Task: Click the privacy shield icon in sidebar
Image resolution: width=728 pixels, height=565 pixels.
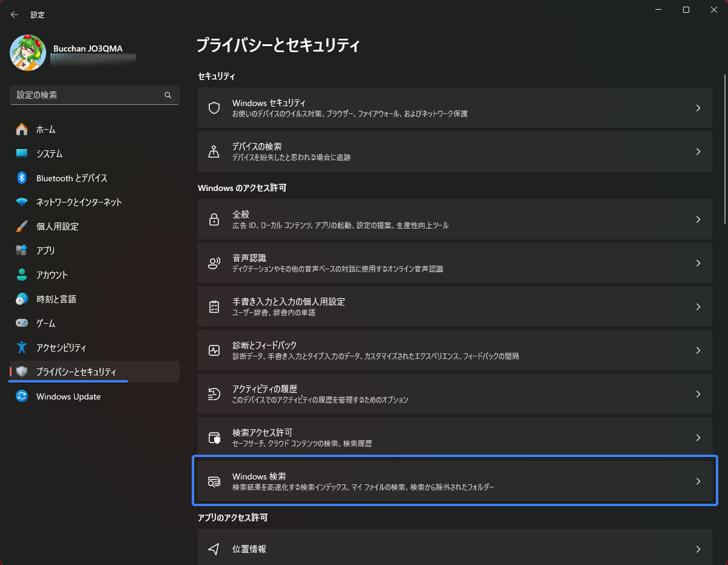Action: point(22,372)
